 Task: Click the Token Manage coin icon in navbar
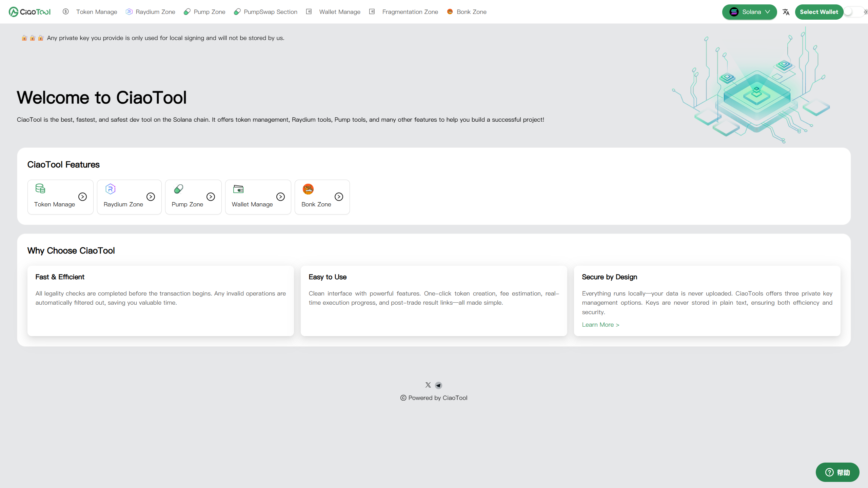tap(66, 12)
